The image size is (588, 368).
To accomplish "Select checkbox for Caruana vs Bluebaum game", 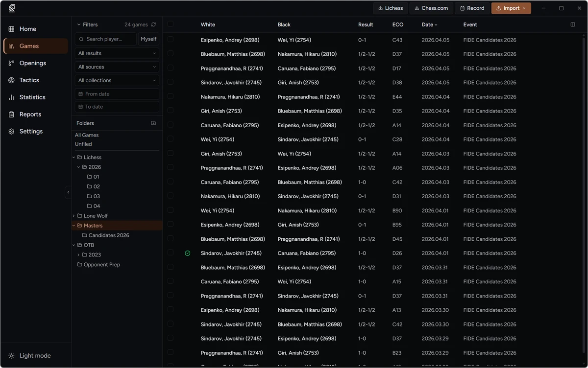I will click(171, 182).
